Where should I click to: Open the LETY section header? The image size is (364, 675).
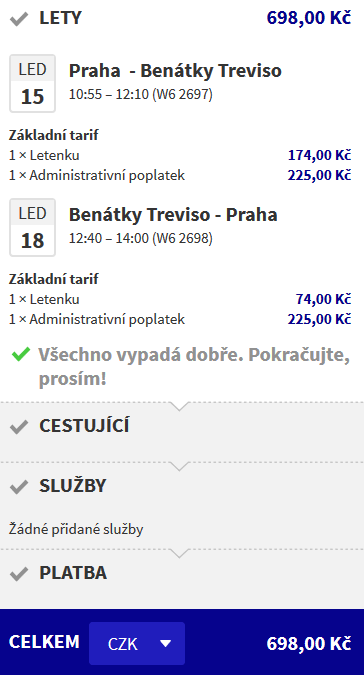pos(182,18)
